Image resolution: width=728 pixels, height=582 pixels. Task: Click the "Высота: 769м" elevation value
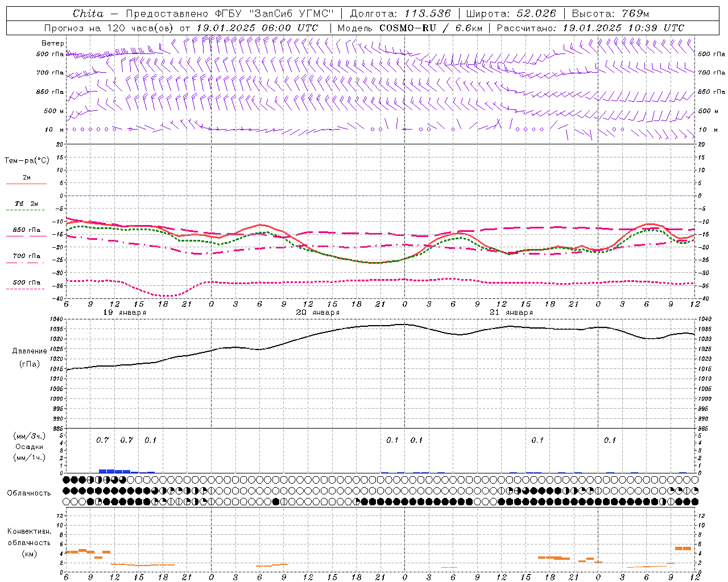point(610,14)
